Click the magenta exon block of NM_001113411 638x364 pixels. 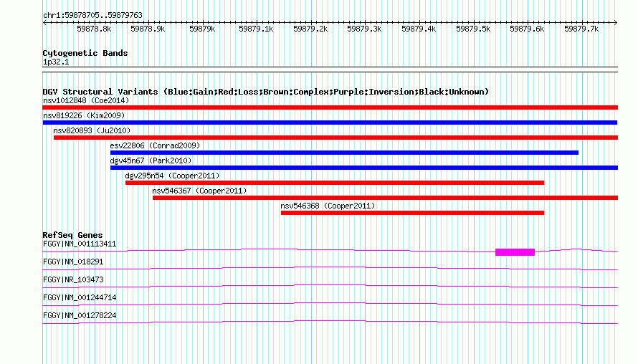[515, 252]
